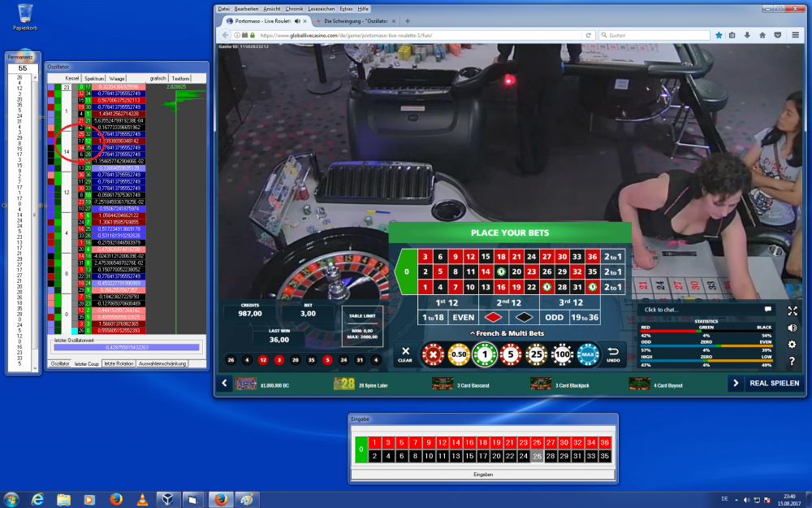
Task: Open the Auswahleinschränkung tab in Oszillator
Action: click(x=162, y=363)
